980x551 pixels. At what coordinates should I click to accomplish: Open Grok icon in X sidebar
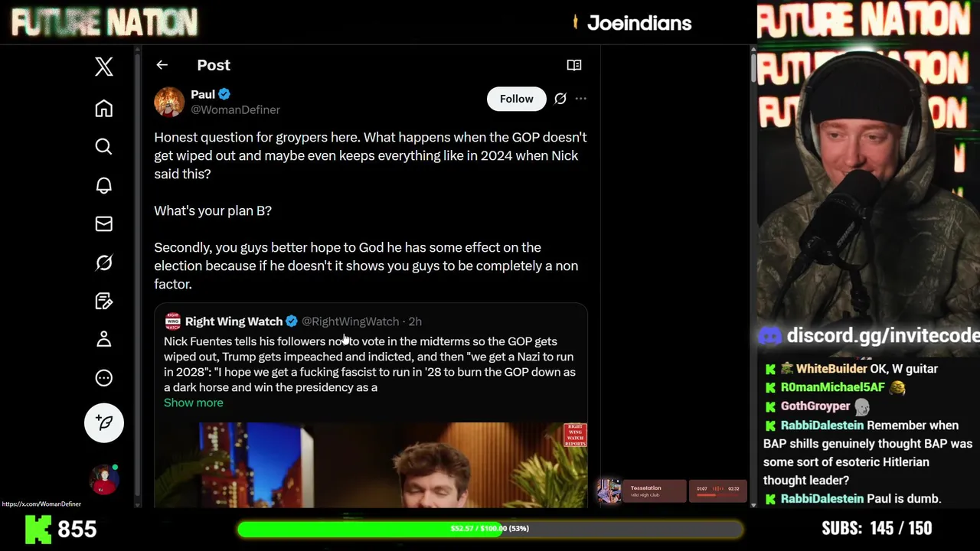pos(104,262)
